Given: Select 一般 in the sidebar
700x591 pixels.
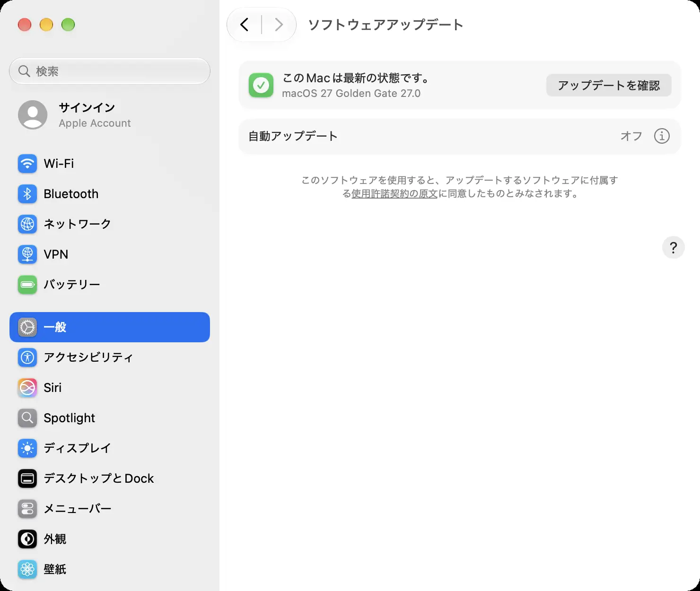Looking at the screenshot, I should (x=110, y=327).
